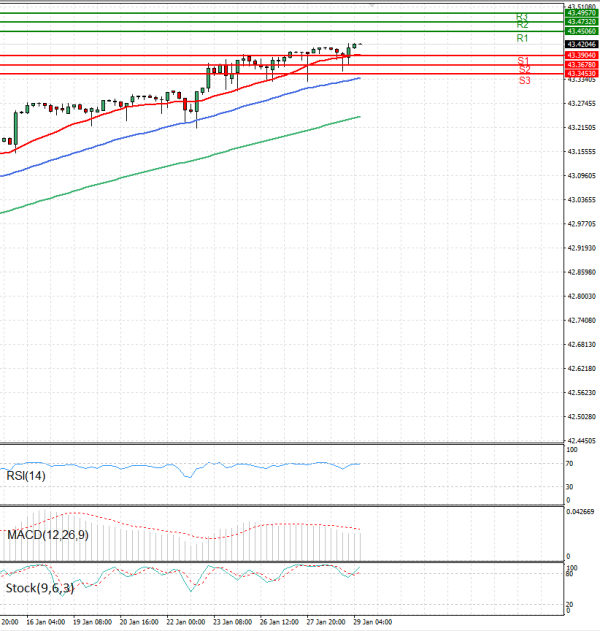The image size is (600, 631).
Task: Select the R2 resistance level label
Action: click(x=522, y=25)
